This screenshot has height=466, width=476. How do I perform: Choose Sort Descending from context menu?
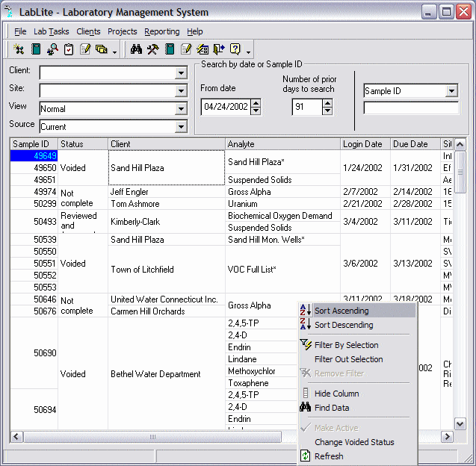(x=343, y=325)
